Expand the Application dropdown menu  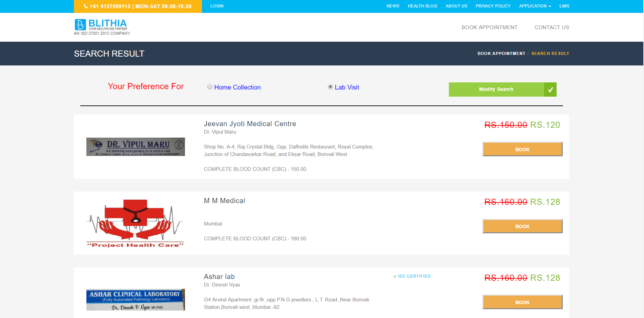point(535,6)
